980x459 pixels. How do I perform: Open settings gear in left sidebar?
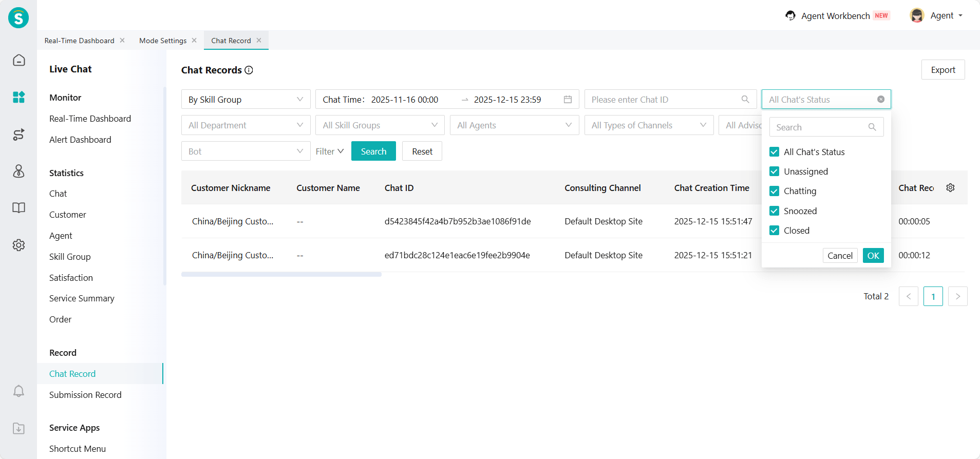pyautogui.click(x=18, y=245)
